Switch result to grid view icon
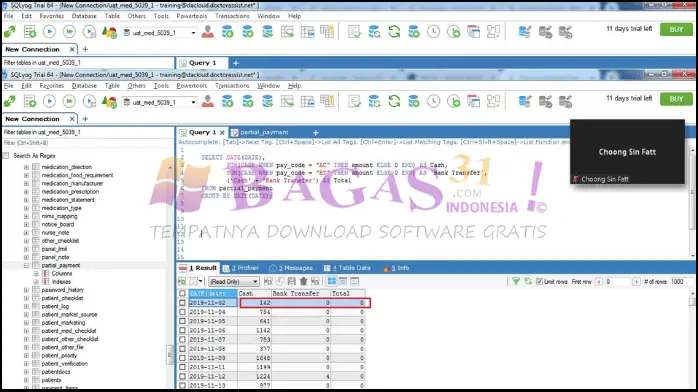Viewport: 698px width, 392px height. pyautogui.click(x=332, y=281)
